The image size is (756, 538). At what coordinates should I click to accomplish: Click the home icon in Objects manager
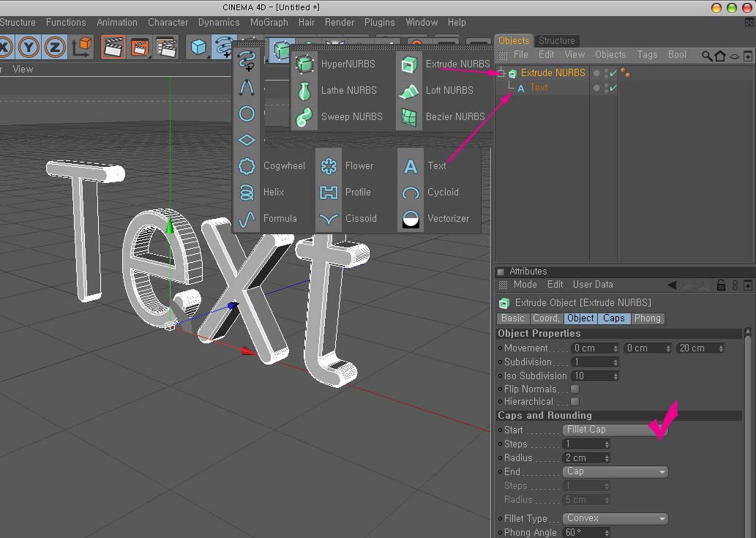click(720, 56)
